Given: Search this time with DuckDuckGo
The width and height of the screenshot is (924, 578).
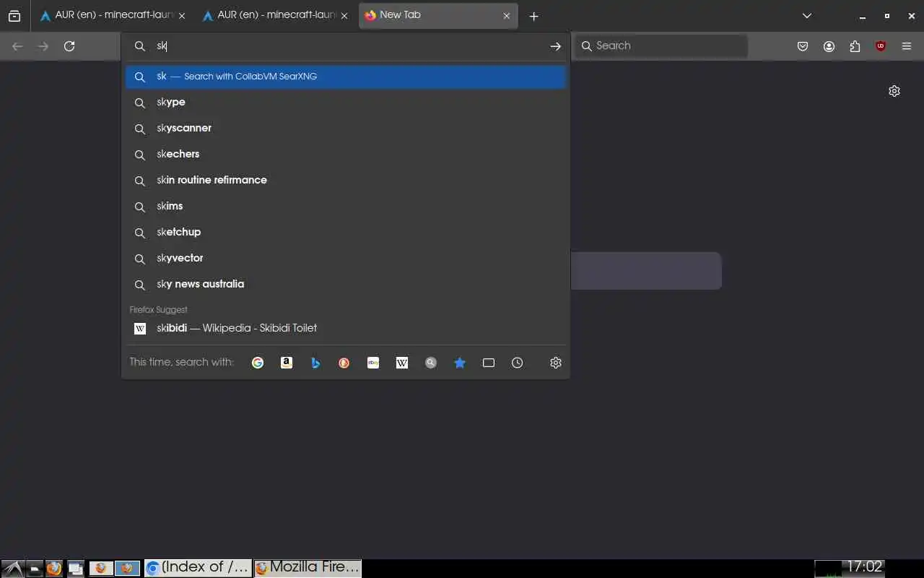Looking at the screenshot, I should tap(344, 363).
